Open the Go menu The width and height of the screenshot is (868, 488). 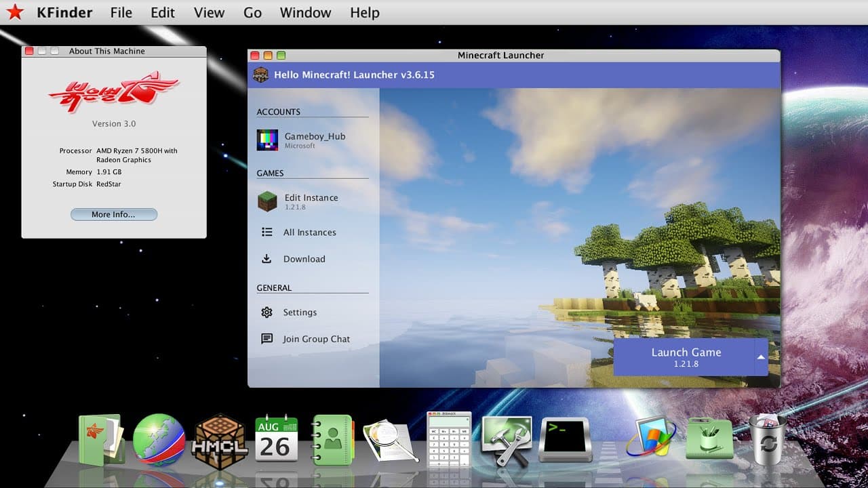tap(252, 13)
